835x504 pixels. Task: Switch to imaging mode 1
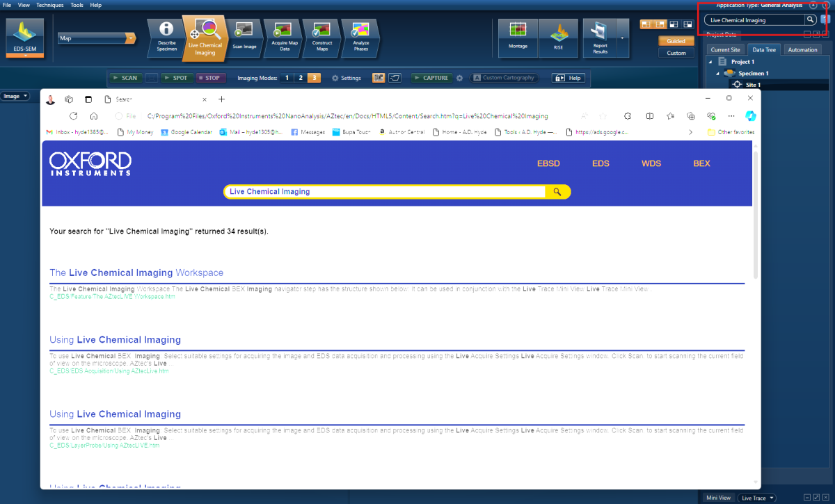click(286, 78)
